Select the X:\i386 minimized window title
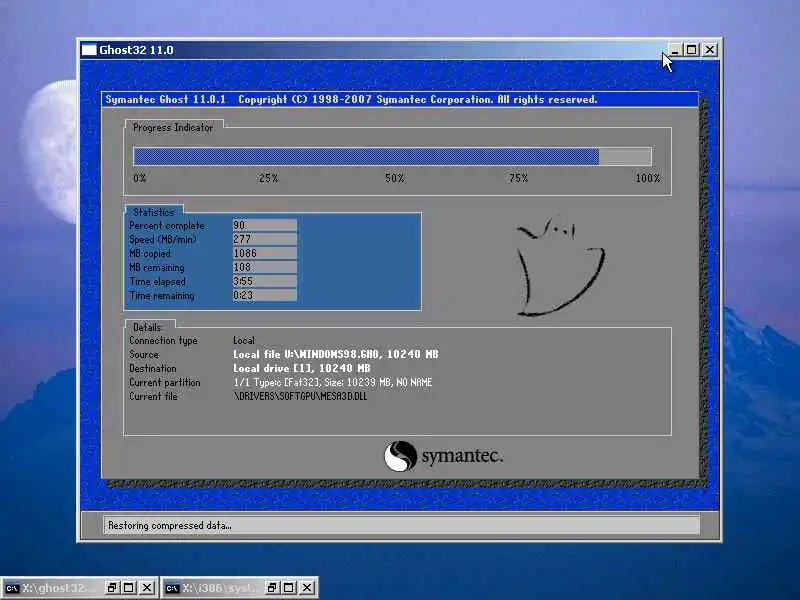800x600 pixels. click(219, 588)
